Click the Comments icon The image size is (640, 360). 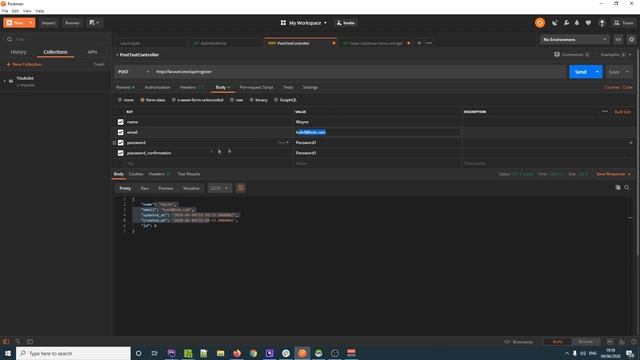(x=557, y=54)
